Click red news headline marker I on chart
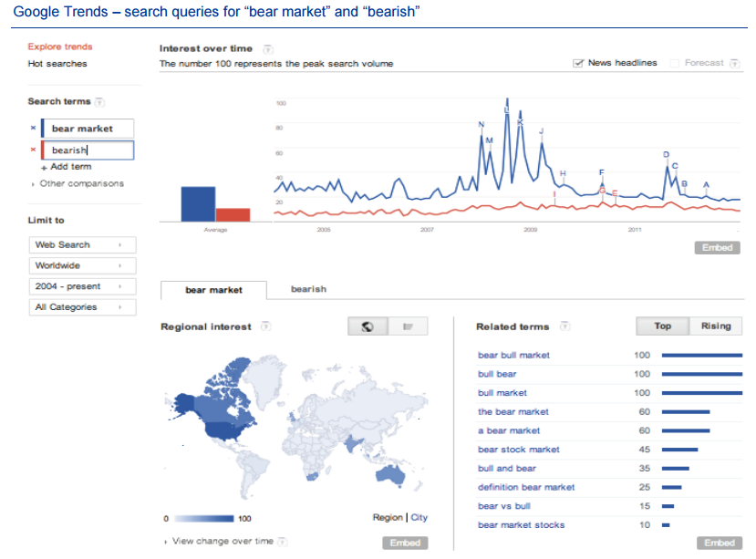The height and width of the screenshot is (559, 756). pyautogui.click(x=554, y=194)
